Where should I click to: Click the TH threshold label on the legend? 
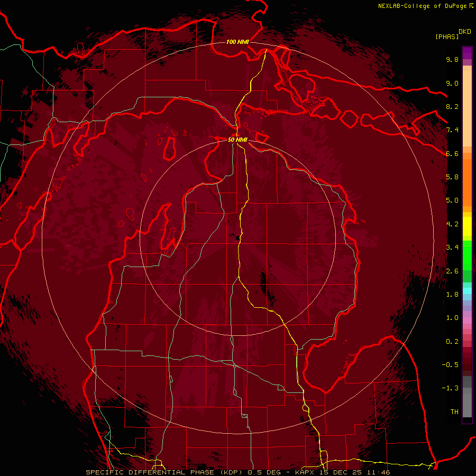[454, 412]
